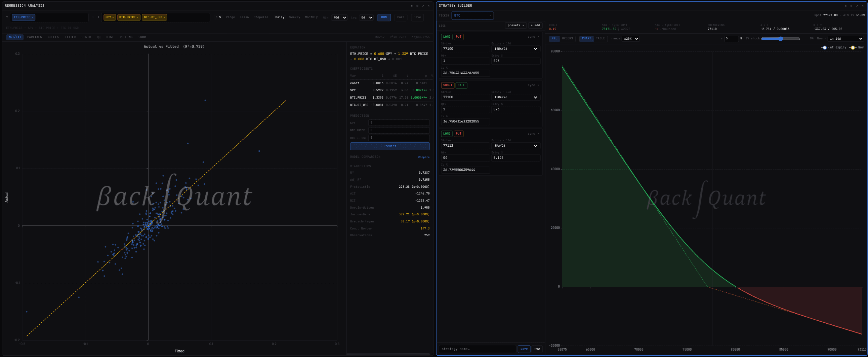This screenshot has height=357, width=868.
Task: Remove ETH.PRICE chip from Y variable
Action: [x=32, y=17]
